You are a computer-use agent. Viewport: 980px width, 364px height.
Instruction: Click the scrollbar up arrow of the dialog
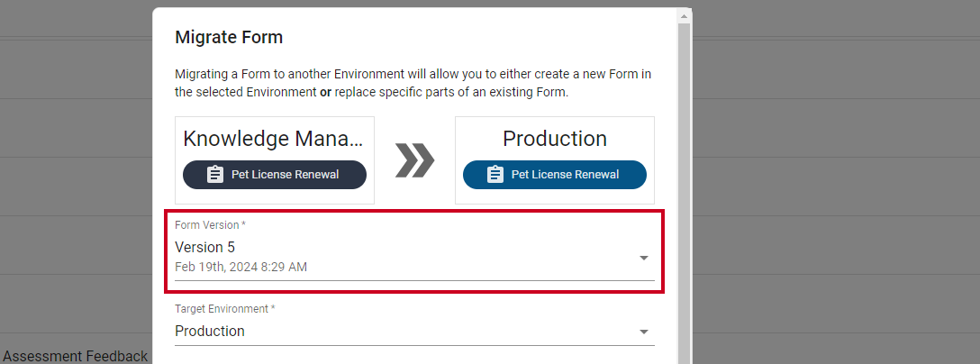pyautogui.click(x=684, y=15)
